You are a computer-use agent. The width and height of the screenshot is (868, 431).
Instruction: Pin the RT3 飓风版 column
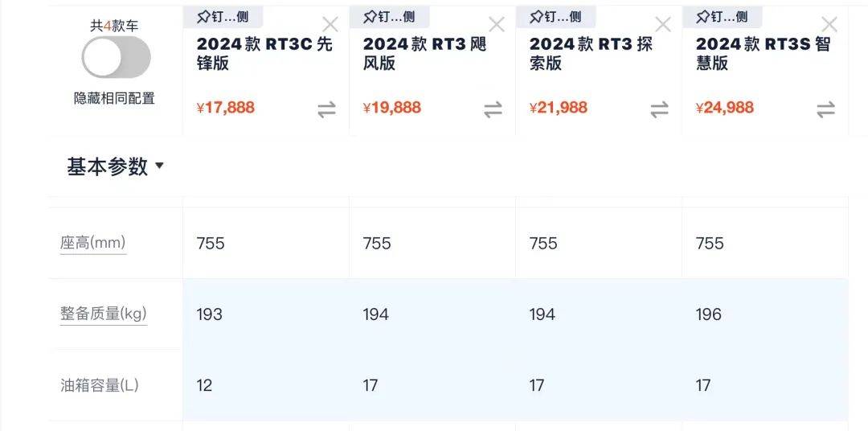(389, 17)
